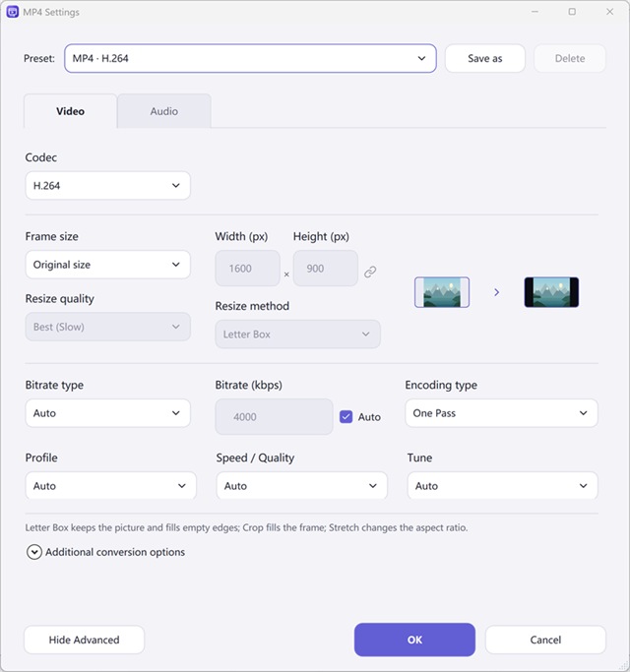Screen dimensions: 630x672
Task: Close the MP4 Settings window
Action: point(610,12)
